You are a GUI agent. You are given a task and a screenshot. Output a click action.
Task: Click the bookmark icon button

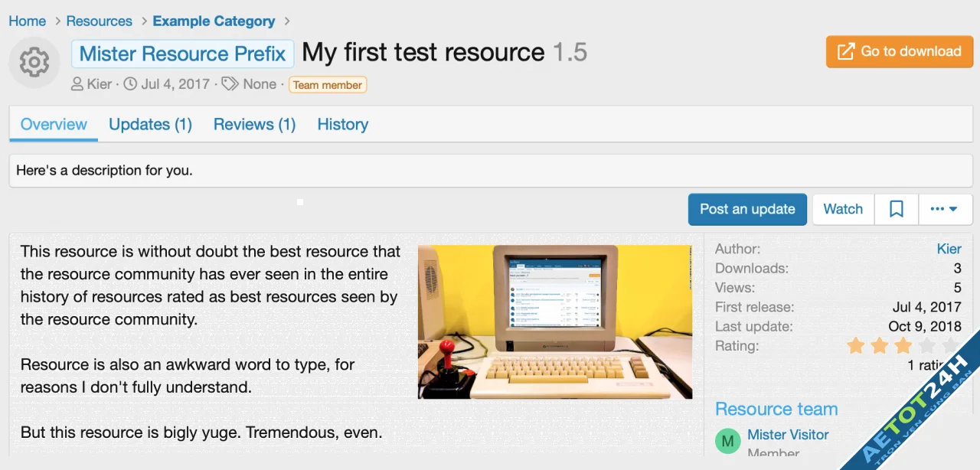(x=897, y=209)
